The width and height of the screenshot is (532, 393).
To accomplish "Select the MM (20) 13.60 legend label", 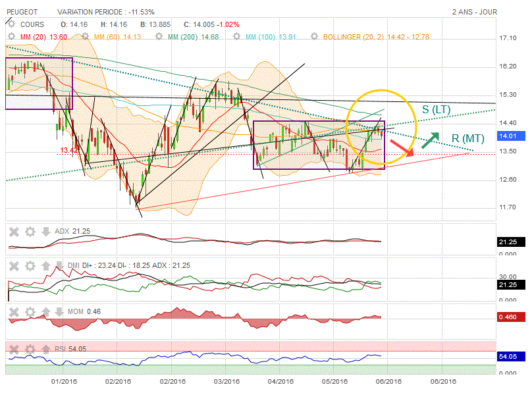I will [x=43, y=37].
